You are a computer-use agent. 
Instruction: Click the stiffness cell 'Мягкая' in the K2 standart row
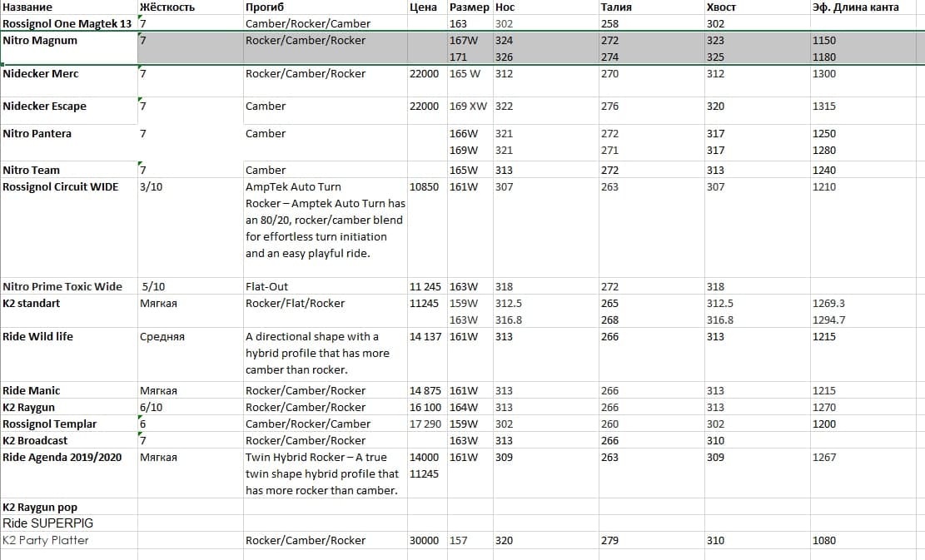pos(191,311)
